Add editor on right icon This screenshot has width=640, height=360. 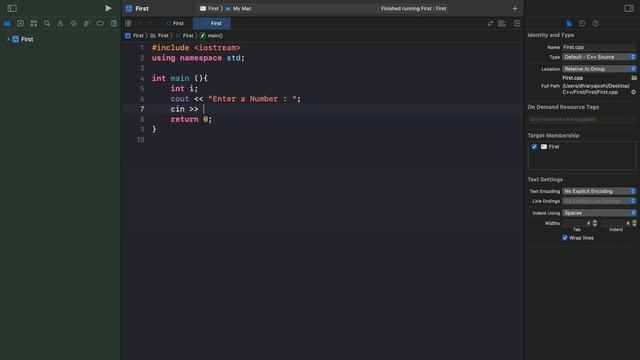pos(517,24)
